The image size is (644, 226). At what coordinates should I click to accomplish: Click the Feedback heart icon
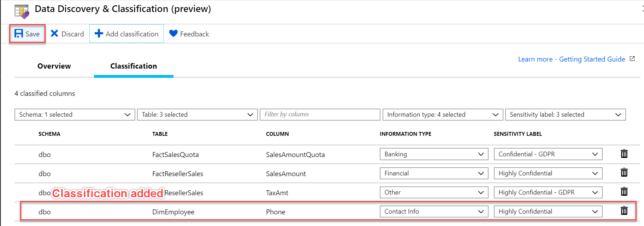[173, 34]
